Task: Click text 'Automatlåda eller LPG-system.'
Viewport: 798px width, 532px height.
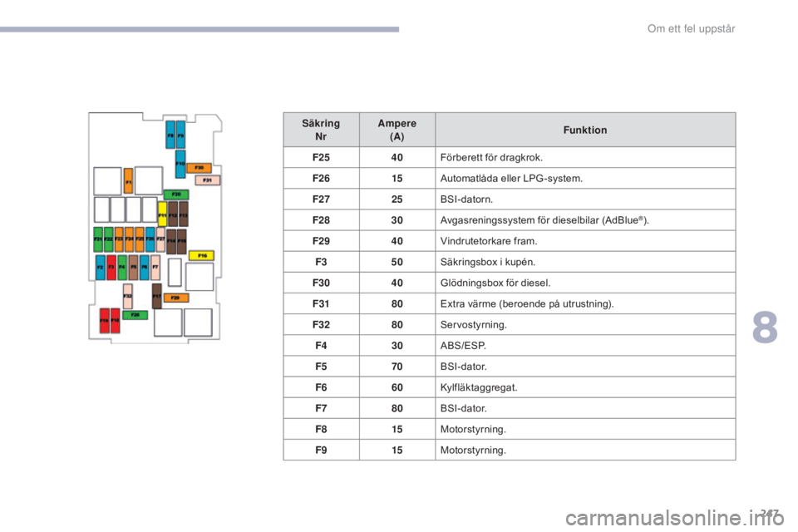Action: click(511, 179)
